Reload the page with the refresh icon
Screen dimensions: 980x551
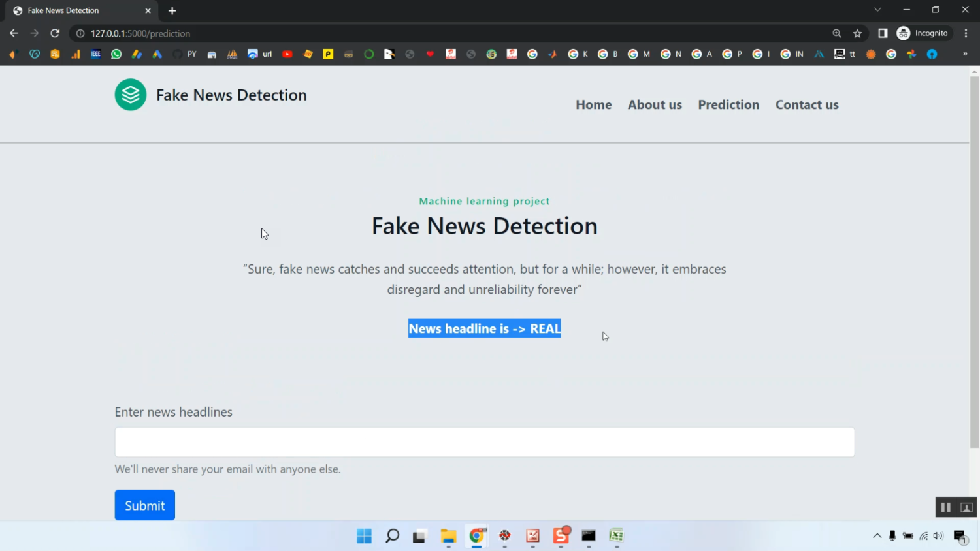[x=55, y=33]
